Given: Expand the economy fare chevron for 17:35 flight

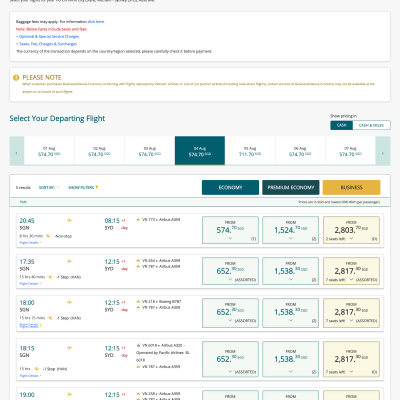Looking at the screenshot, I should point(230,279).
